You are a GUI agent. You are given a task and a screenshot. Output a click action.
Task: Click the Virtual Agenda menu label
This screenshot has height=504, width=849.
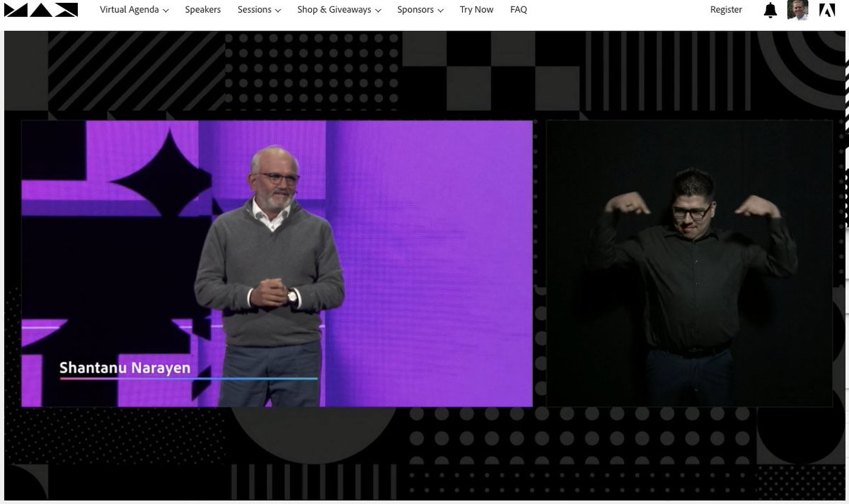pyautogui.click(x=129, y=10)
